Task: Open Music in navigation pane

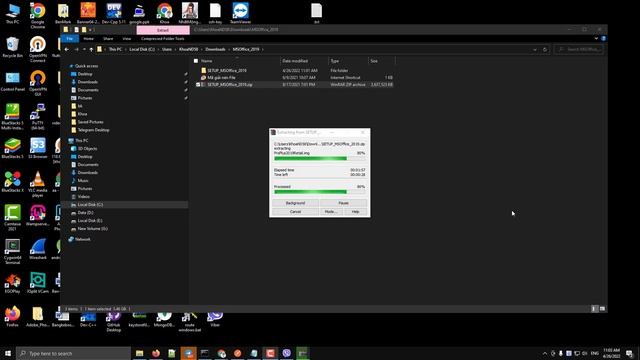Action: point(83,180)
